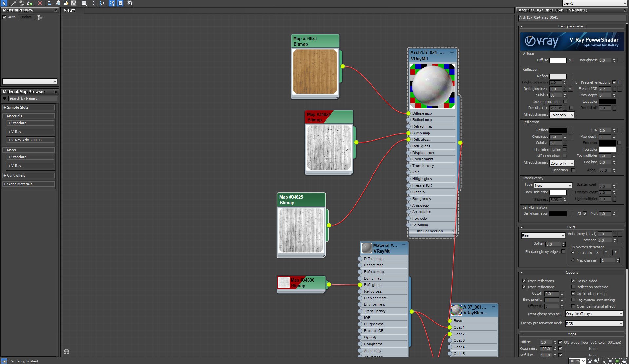Open BRDF Blinn type dropdown
Image resolution: width=629 pixels, height=364 pixels.
tap(543, 235)
